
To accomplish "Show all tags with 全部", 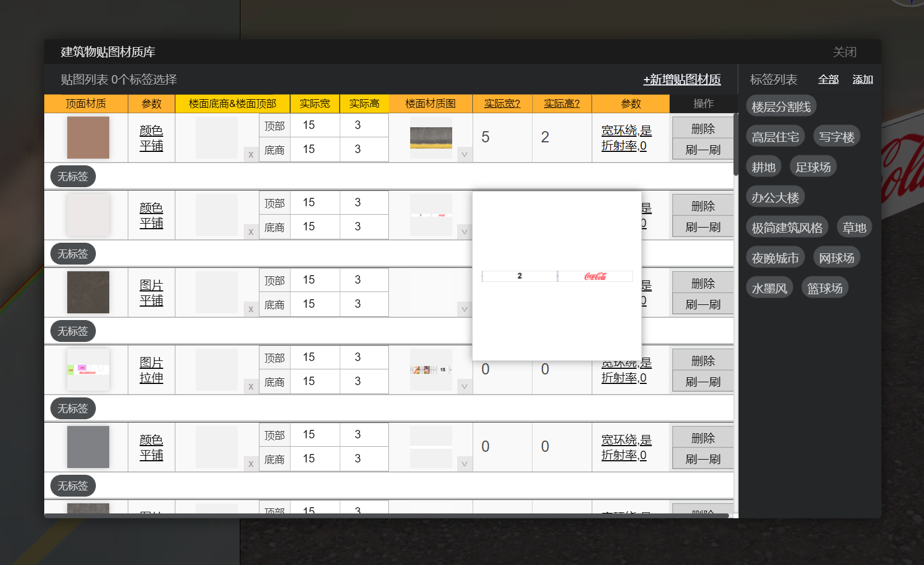I will point(828,80).
